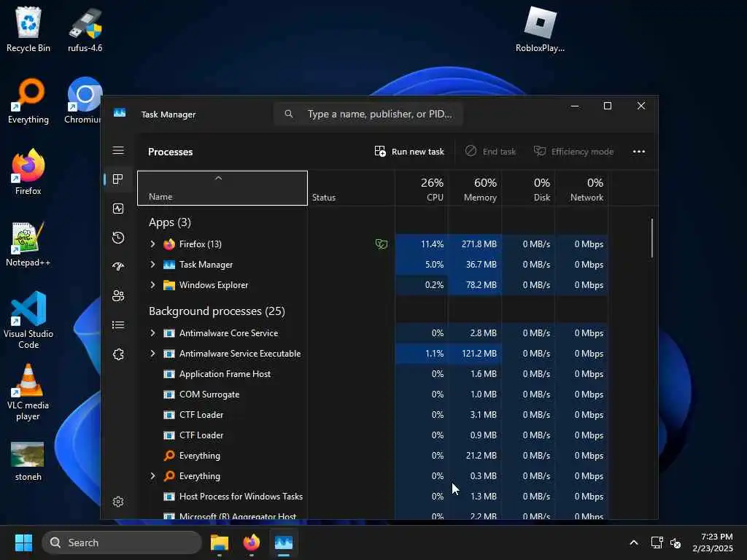This screenshot has height=560, width=747.
Task: Open File Explorer from the taskbar
Action: click(220, 542)
